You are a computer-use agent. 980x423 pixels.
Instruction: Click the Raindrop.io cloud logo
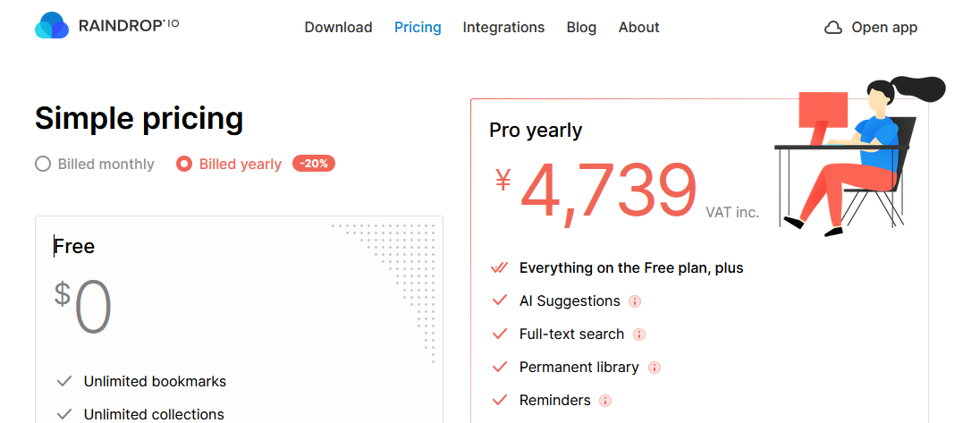click(x=52, y=27)
